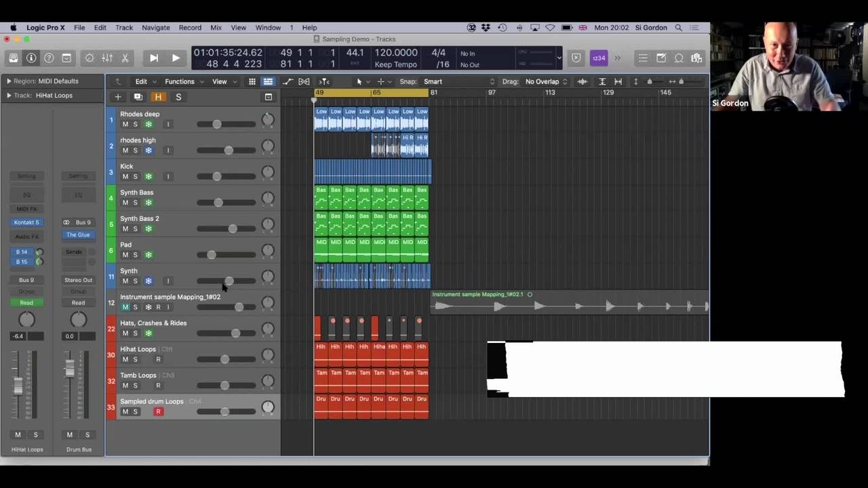Click the horizontal auto zoom icon
The height and width of the screenshot is (488, 868).
pyautogui.click(x=618, y=81)
